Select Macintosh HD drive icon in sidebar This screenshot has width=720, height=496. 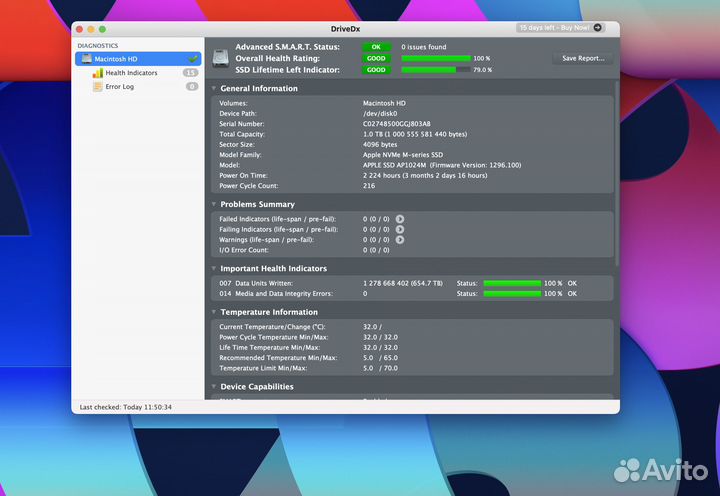[x=86, y=59]
